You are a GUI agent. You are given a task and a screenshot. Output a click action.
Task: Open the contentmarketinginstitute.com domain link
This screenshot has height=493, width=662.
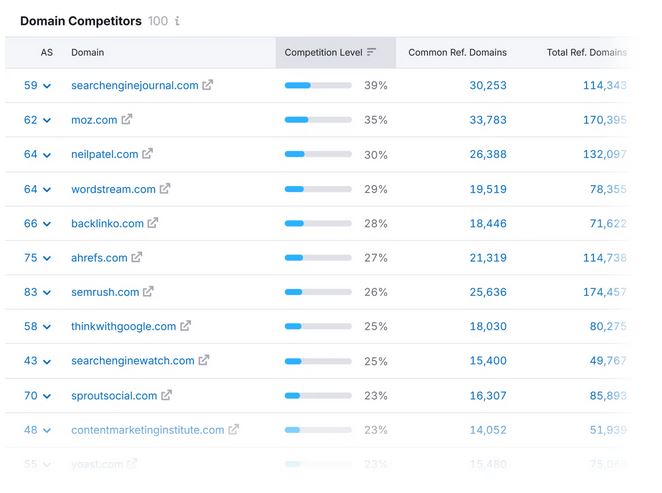point(147,430)
